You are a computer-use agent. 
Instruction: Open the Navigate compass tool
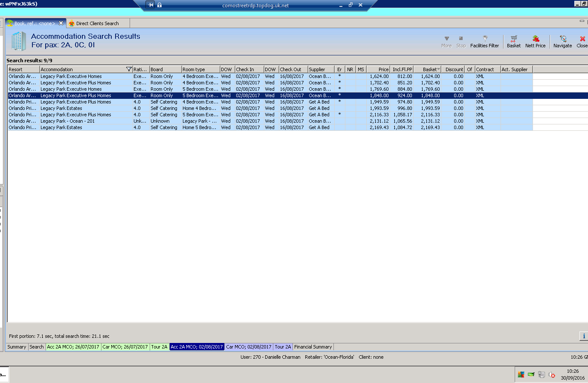pos(562,41)
